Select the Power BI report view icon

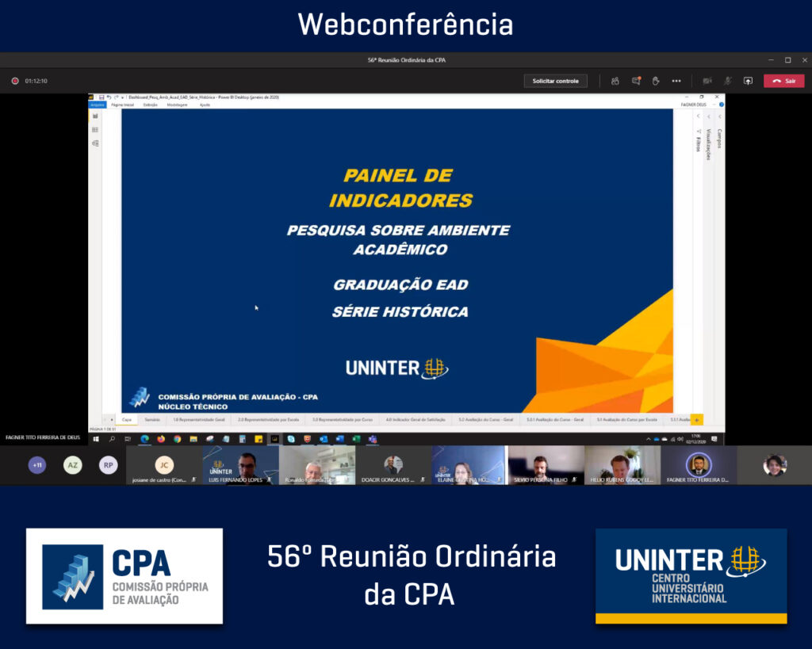95,116
